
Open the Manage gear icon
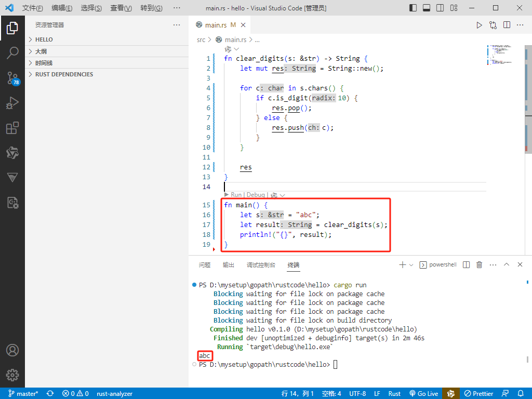[12, 375]
